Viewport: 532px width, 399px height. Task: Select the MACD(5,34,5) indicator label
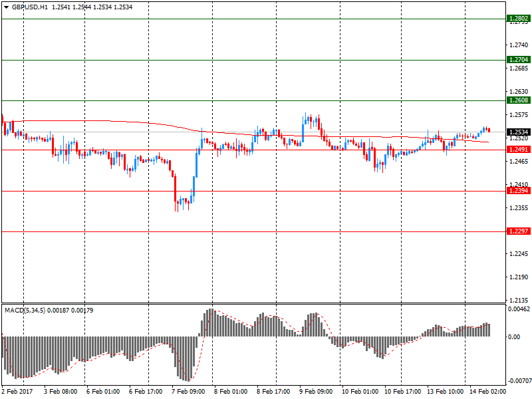point(25,310)
